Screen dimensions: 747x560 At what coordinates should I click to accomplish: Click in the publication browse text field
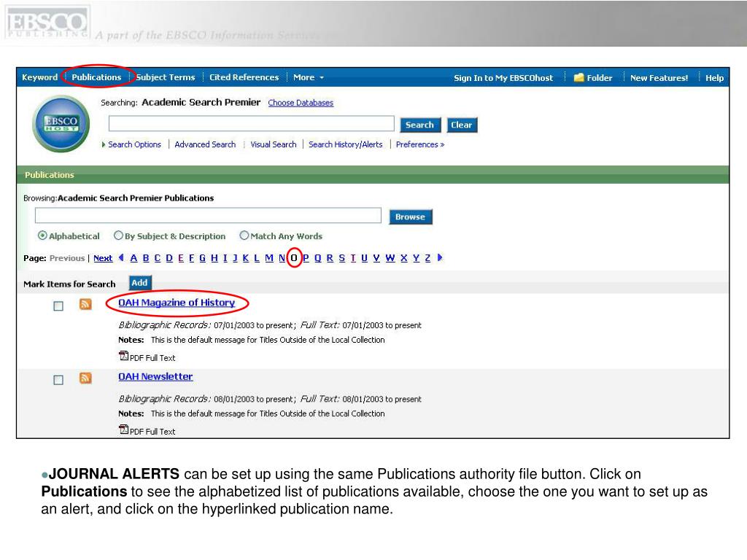(208, 215)
